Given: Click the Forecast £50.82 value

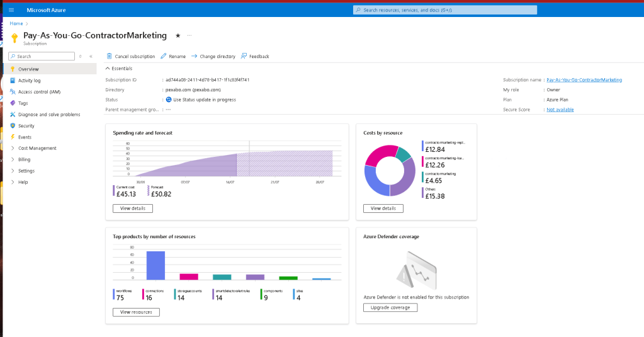Looking at the screenshot, I should (x=161, y=194).
